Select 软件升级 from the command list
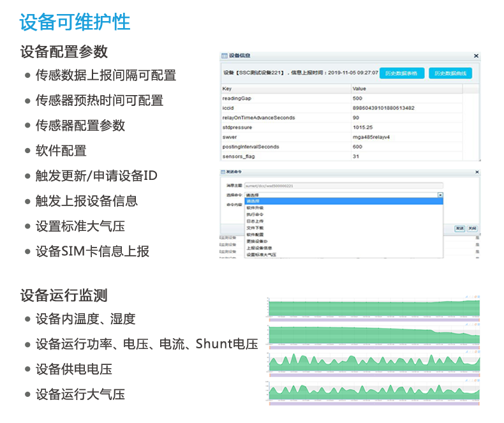Screen dimensions: 504x423 pyautogui.click(x=255, y=208)
